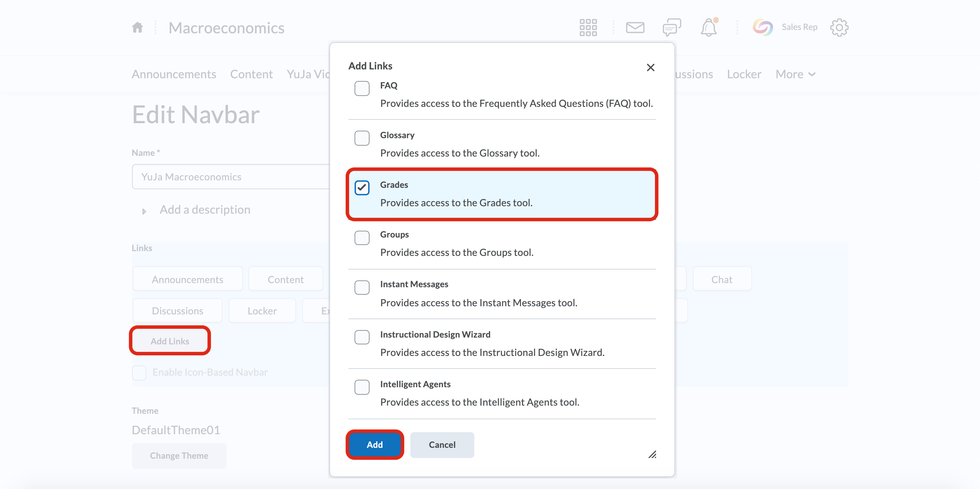980x489 pixels.
Task: Close the Add Links dialog
Action: [650, 67]
